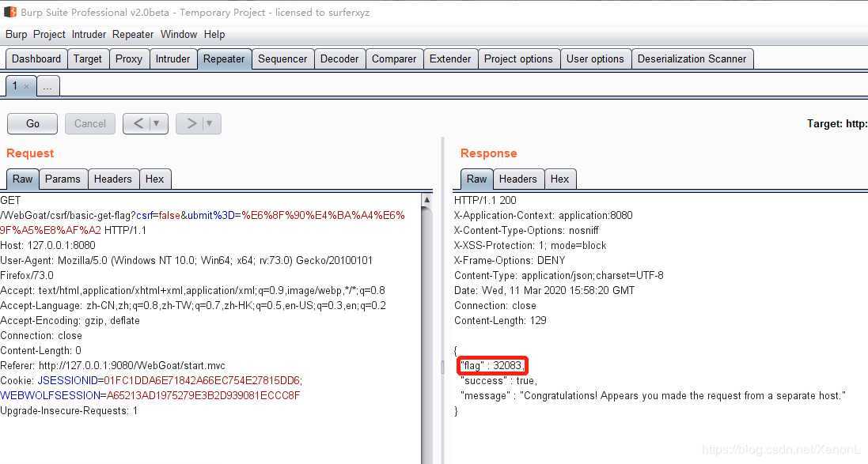Image resolution: width=868 pixels, height=464 pixels.
Task: Click the response Date header line
Action: click(544, 290)
